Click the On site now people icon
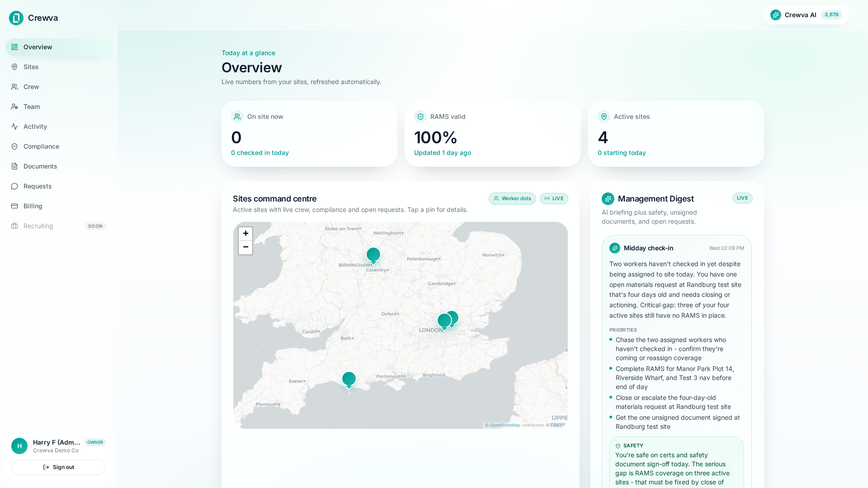 [237, 117]
